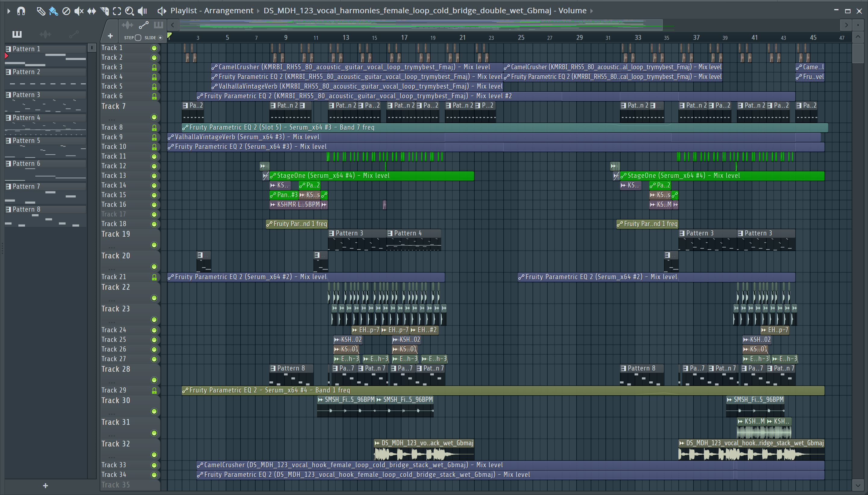Click the green playhead marker at bar 1
The height and width of the screenshot is (495, 868).
[x=170, y=35]
